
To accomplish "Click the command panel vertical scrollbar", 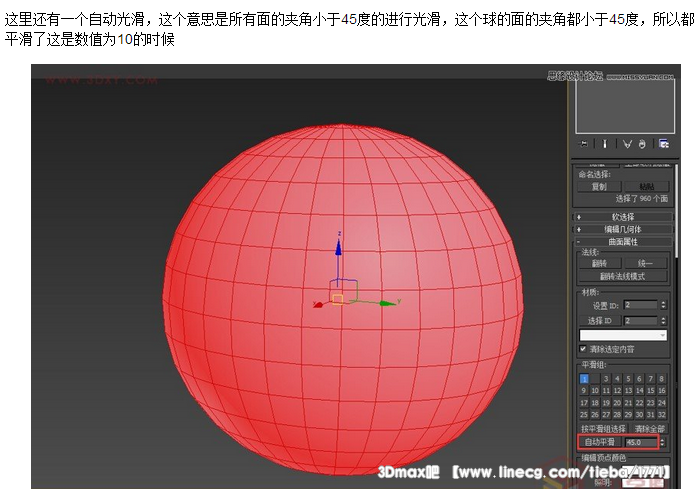I will click(x=676, y=210).
